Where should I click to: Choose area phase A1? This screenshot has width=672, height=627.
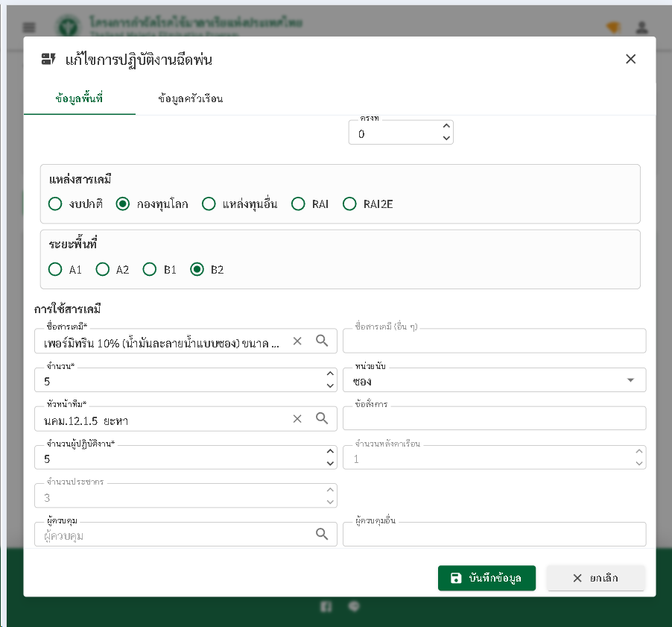[x=55, y=270]
